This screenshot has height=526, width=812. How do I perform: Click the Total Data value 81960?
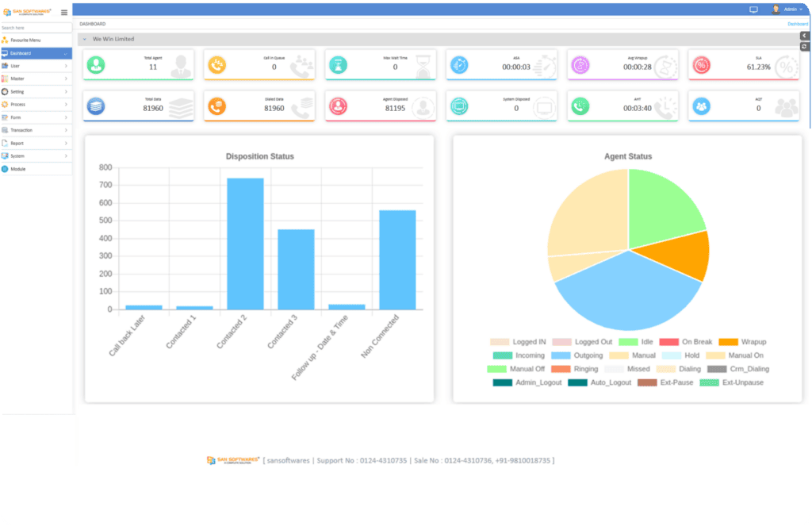153,109
